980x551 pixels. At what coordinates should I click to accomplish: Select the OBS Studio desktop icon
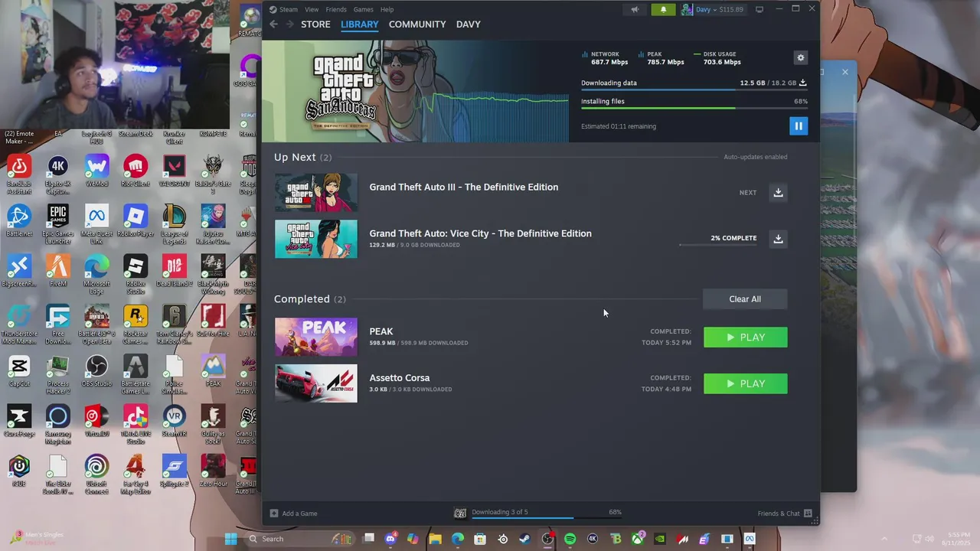pos(96,371)
